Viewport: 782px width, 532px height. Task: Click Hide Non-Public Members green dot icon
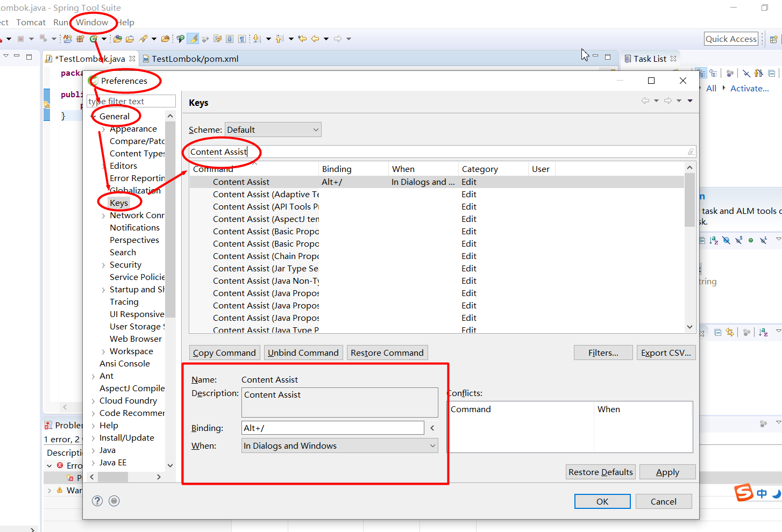[x=751, y=240]
